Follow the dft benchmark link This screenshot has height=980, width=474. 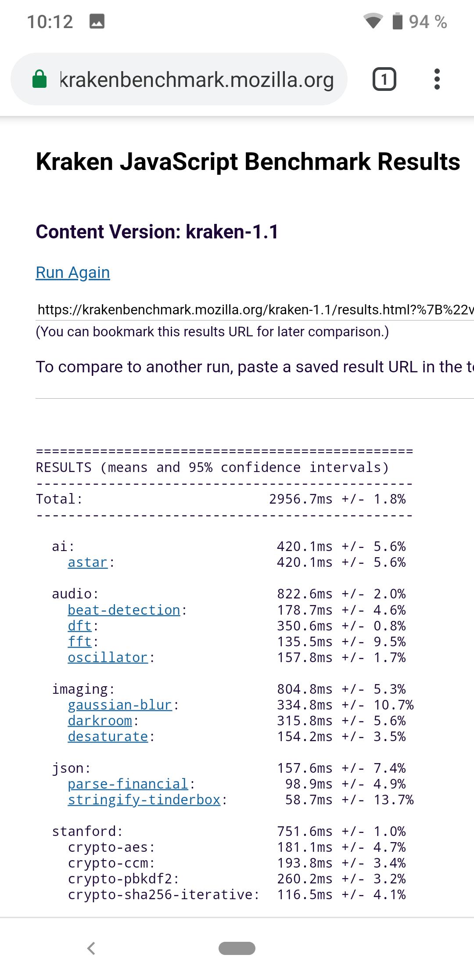point(80,626)
